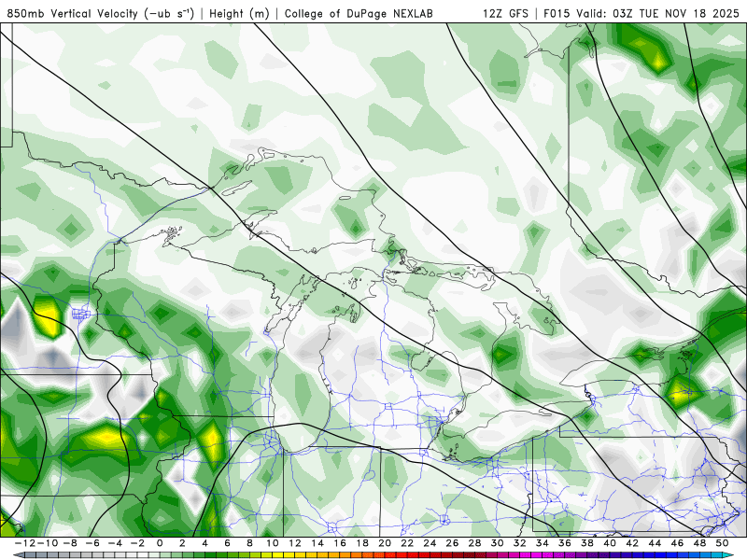Click the '20' color scale label
Viewport: 747px width, 560px height.
point(385,543)
